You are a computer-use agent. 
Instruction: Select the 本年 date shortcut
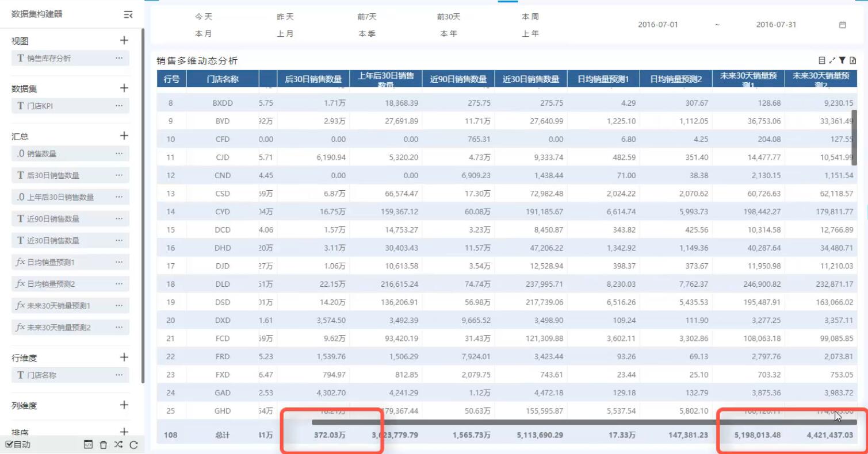point(449,33)
